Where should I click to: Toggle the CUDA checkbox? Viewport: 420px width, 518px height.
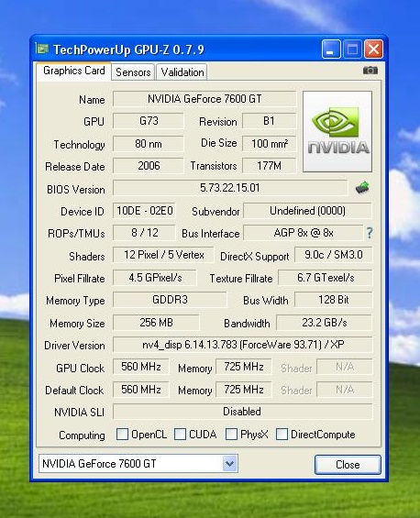pos(180,434)
